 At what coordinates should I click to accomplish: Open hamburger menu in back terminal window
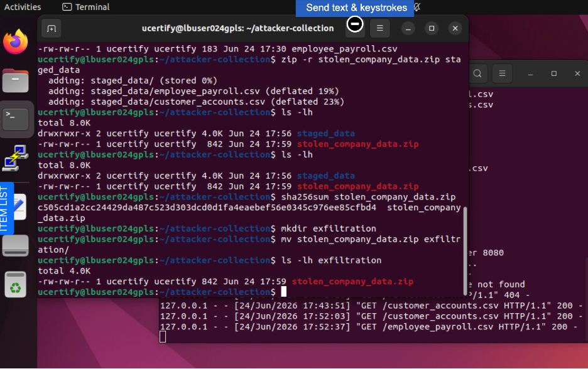(x=502, y=73)
